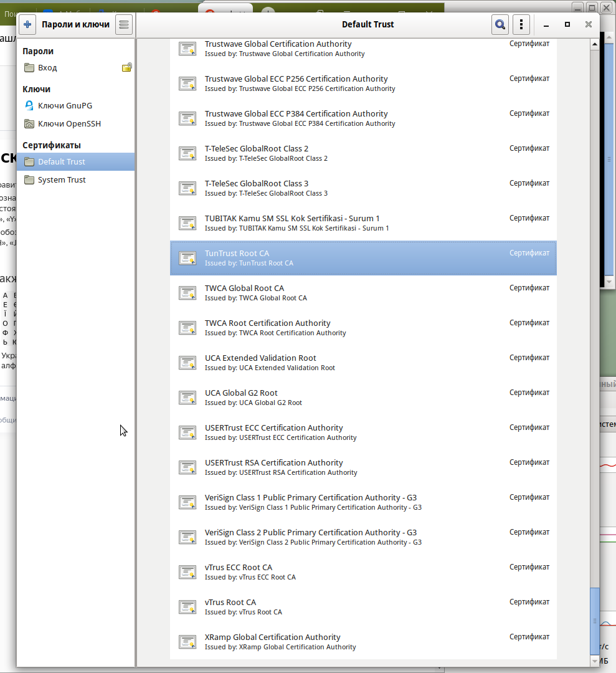Select USERTrust ECC Certification Authority title
The width and height of the screenshot is (616, 673).
273,428
